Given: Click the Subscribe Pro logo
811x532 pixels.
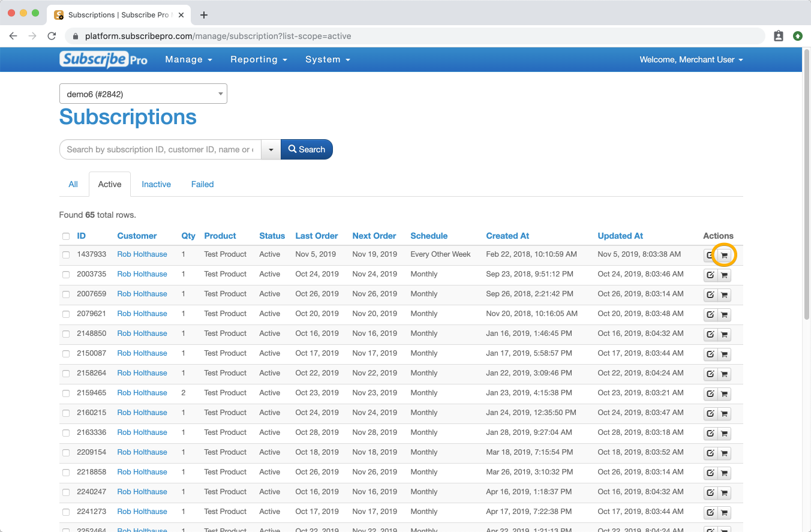Looking at the screenshot, I should [103, 59].
